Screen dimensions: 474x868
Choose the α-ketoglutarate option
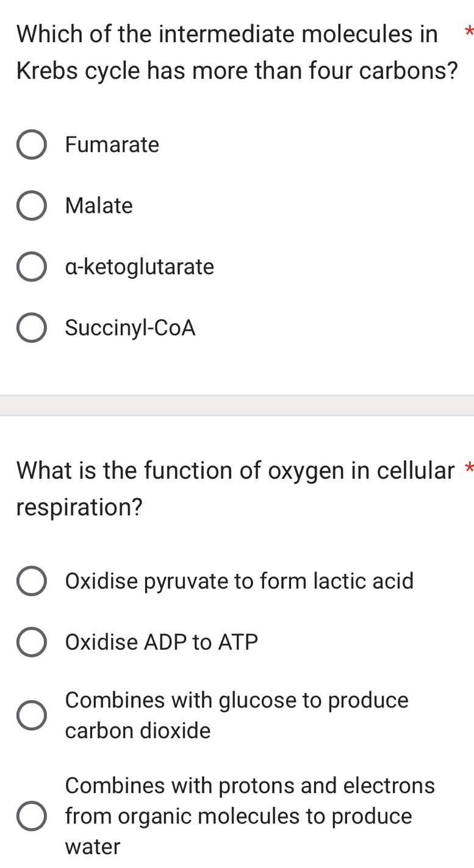(x=32, y=267)
